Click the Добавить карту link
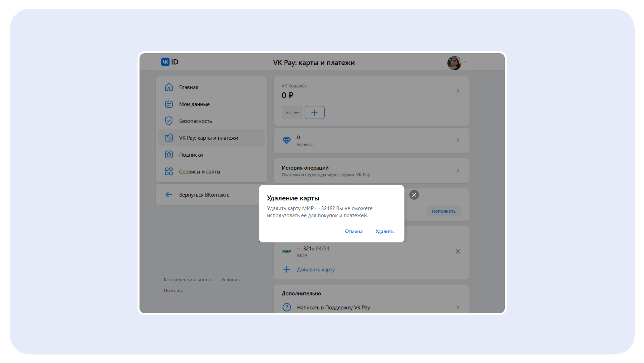Viewport: 644px width, 363px height. 316,269
